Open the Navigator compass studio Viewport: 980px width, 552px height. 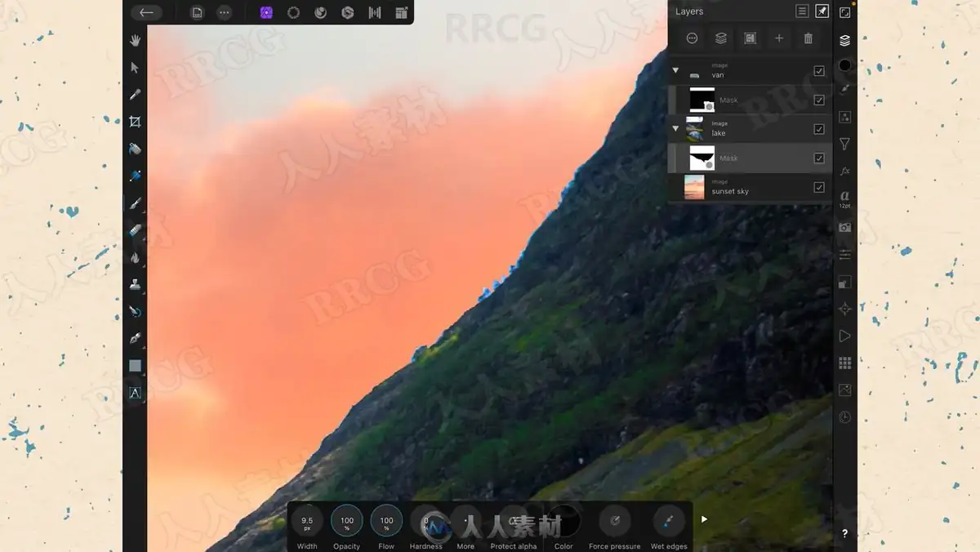click(845, 309)
